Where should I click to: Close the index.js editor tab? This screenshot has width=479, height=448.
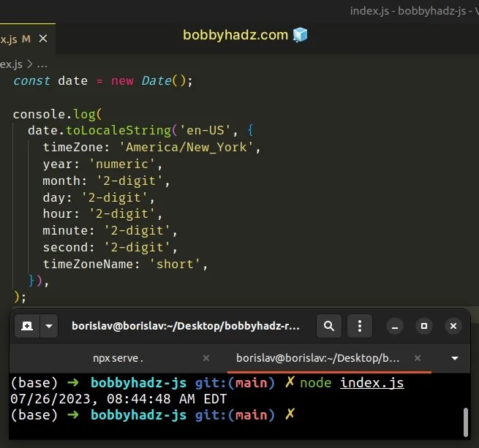(43, 39)
